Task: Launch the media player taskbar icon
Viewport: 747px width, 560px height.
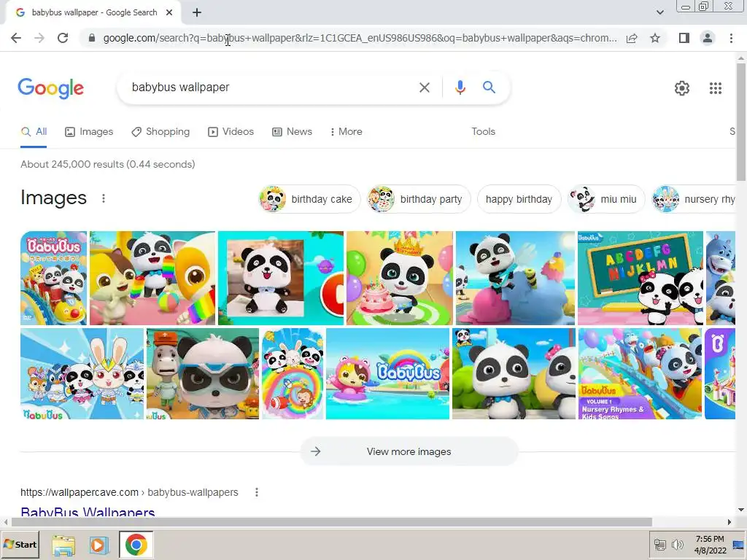Action: click(x=98, y=545)
